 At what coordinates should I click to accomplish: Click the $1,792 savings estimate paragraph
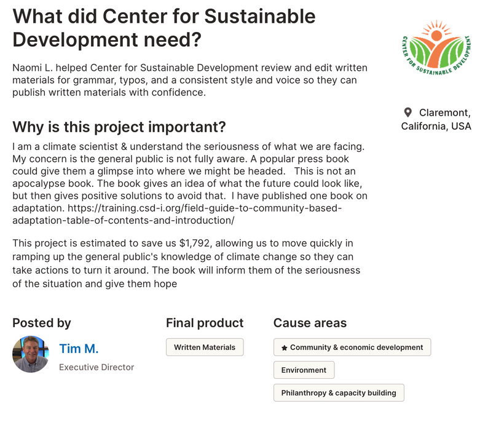coord(186,263)
